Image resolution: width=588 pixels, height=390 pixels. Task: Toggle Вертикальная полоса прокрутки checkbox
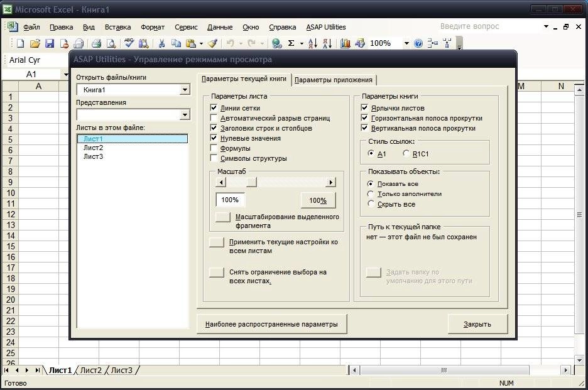click(364, 128)
